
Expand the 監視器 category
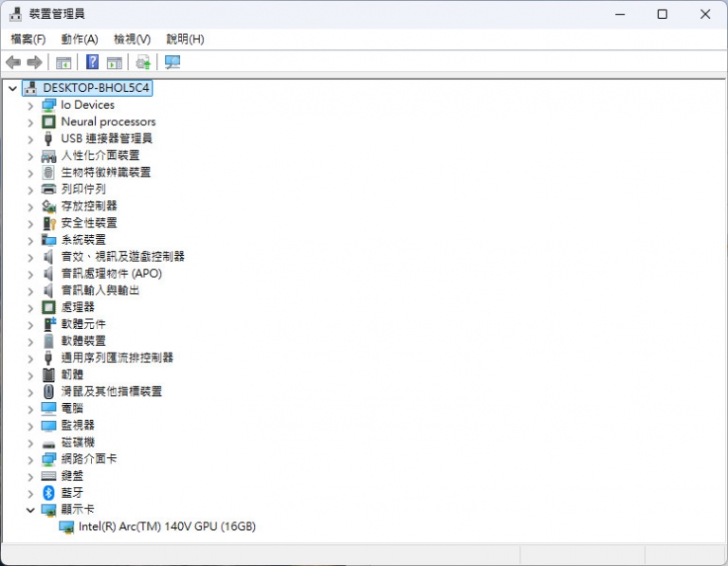pos(30,426)
